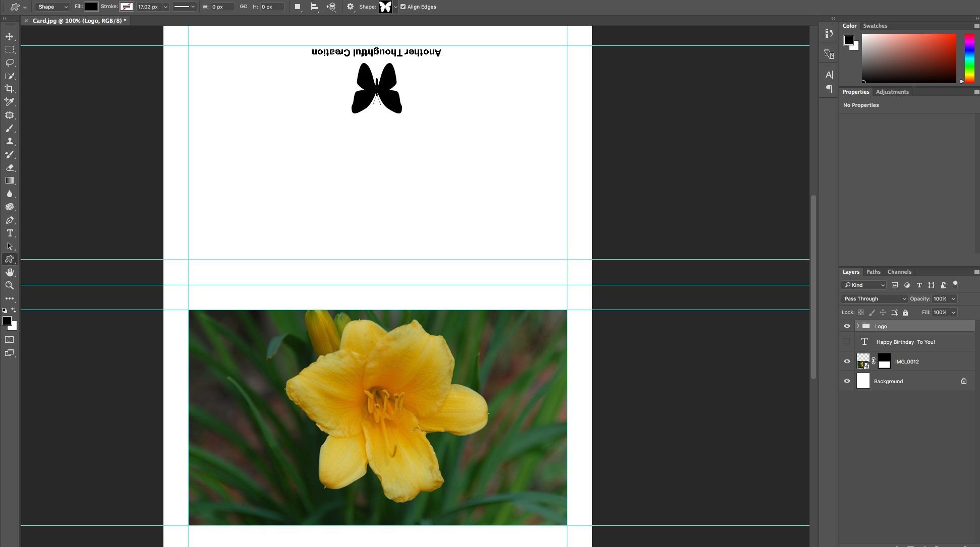The width and height of the screenshot is (980, 547).
Task: Select the Path Selection tool
Action: (x=10, y=246)
